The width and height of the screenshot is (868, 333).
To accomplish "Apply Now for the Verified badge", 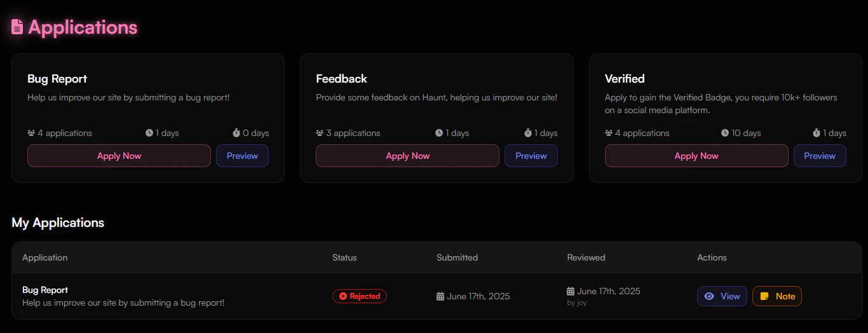I will [x=696, y=156].
